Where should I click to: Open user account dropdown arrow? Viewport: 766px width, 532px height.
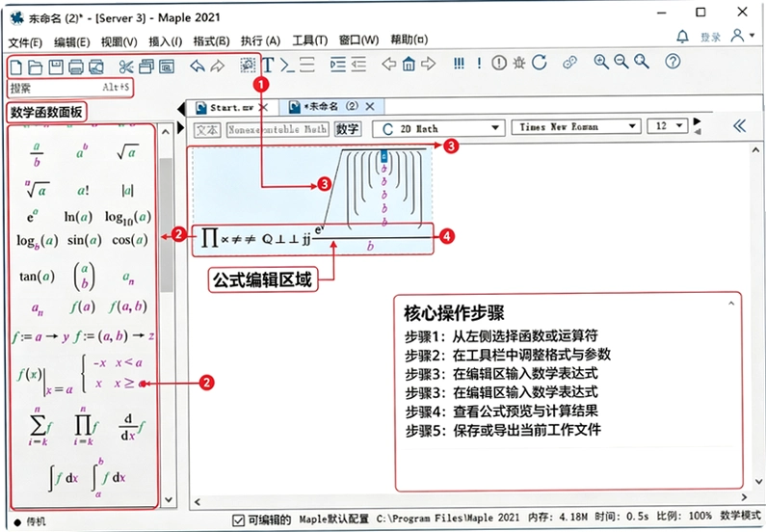pyautogui.click(x=752, y=35)
